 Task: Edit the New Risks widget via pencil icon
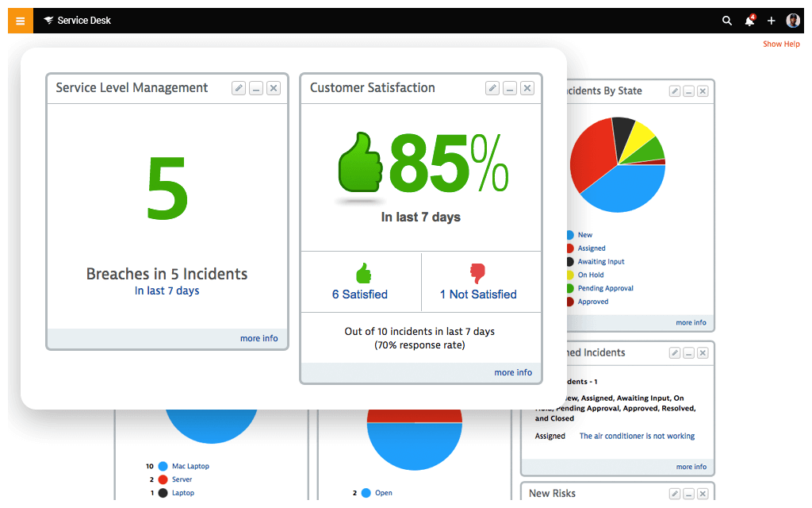pyautogui.click(x=674, y=492)
